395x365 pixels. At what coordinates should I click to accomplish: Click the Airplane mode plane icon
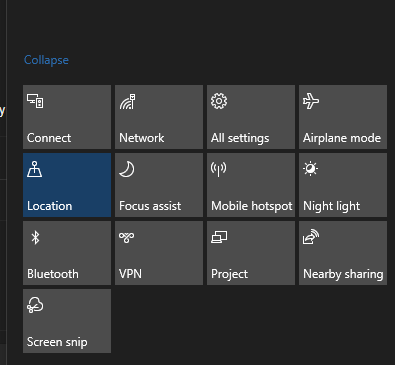point(311,101)
